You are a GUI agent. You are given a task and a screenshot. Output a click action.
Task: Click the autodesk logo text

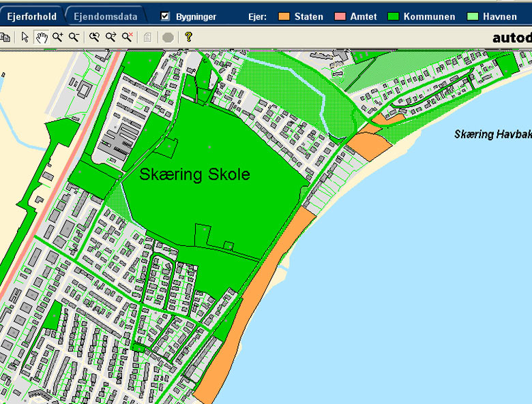(x=512, y=37)
